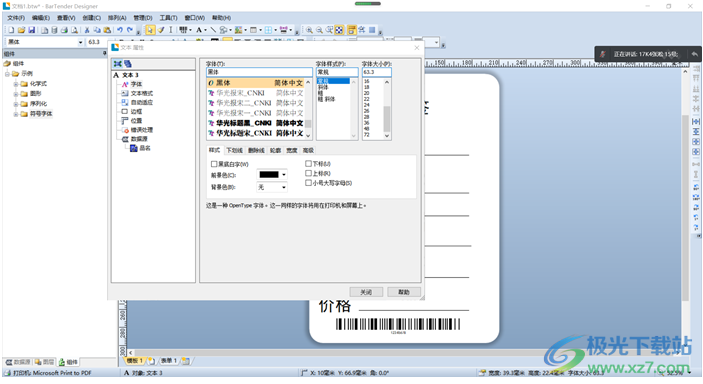
Task: Click the 关闭 button
Action: point(366,292)
